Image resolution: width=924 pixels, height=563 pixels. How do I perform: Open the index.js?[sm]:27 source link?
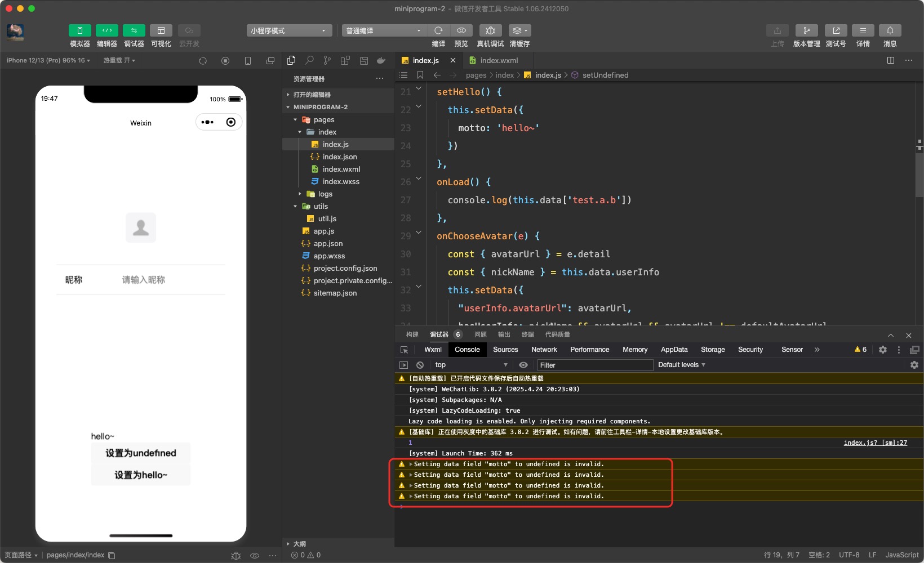click(876, 443)
